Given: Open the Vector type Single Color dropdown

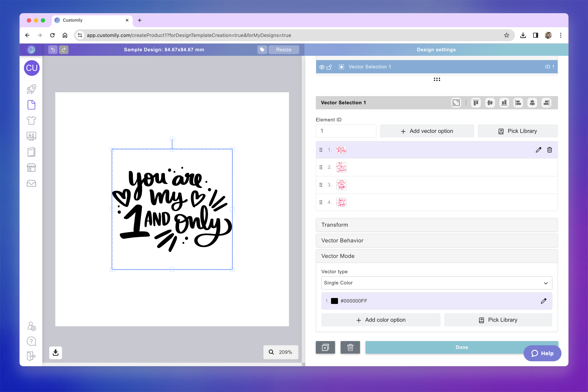Looking at the screenshot, I should (437, 283).
